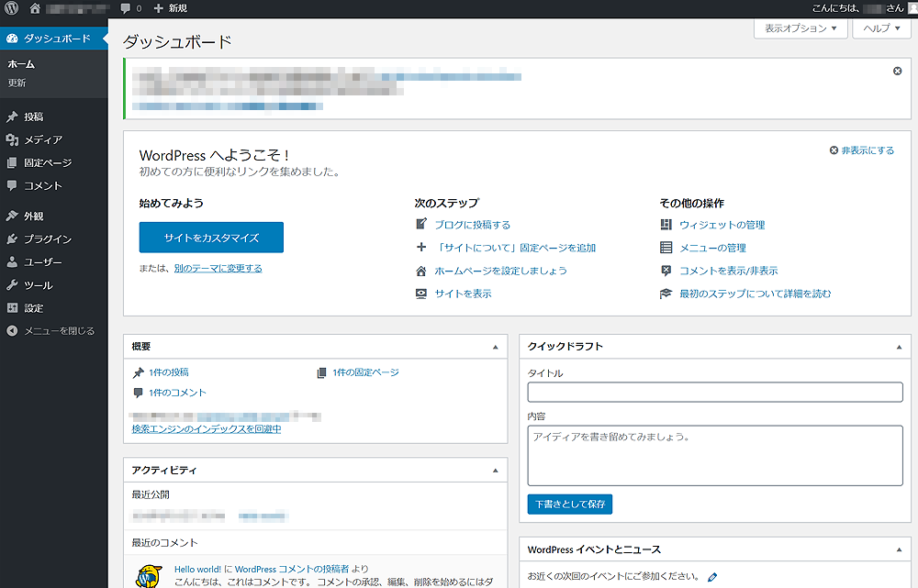Go to 設定 (Settings) in the sidebar

pos(34,307)
